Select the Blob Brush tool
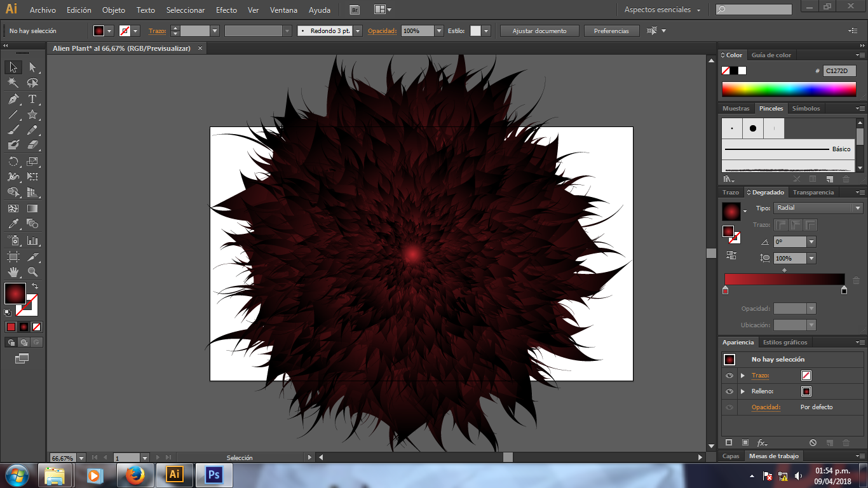868x488 pixels. (13, 146)
